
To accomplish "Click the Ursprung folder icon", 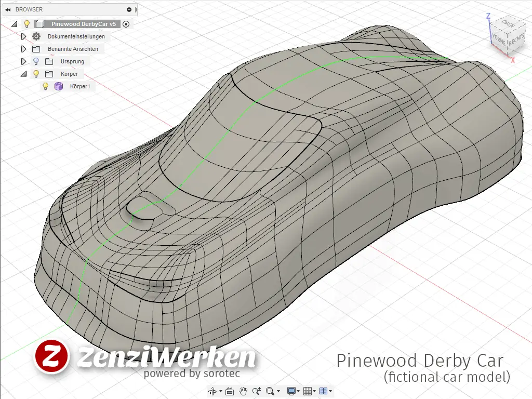I will click(x=49, y=61).
